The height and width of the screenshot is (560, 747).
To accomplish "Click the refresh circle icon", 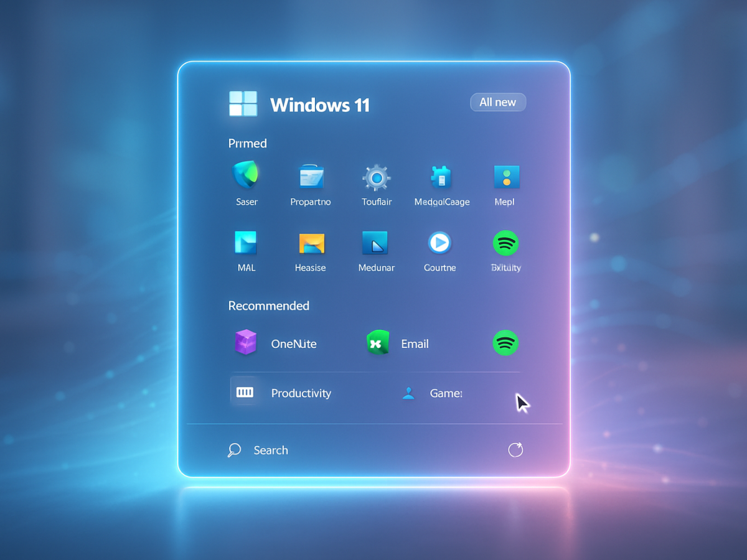I will click(515, 449).
